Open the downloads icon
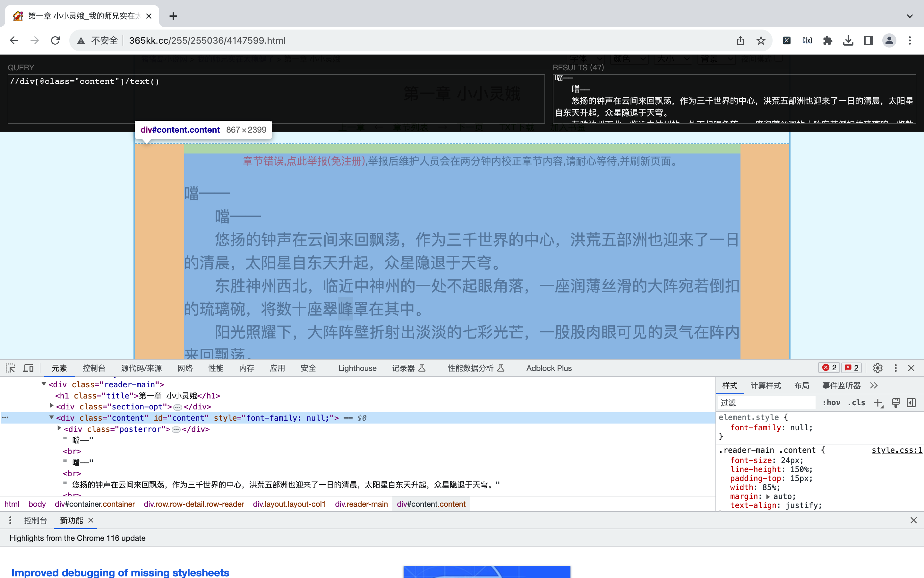Viewport: 924px width, 578px height. click(848, 40)
